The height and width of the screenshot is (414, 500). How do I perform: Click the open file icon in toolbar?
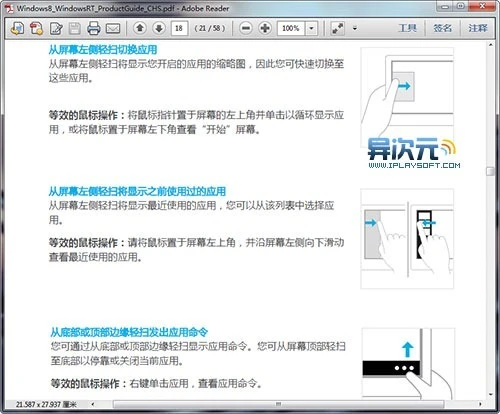[x=17, y=28]
